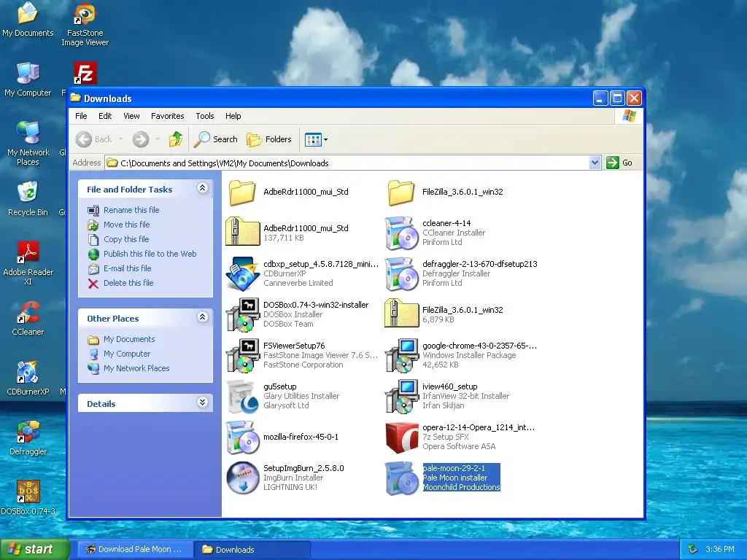Select the iview460_setup IrfanView icon

(401, 396)
